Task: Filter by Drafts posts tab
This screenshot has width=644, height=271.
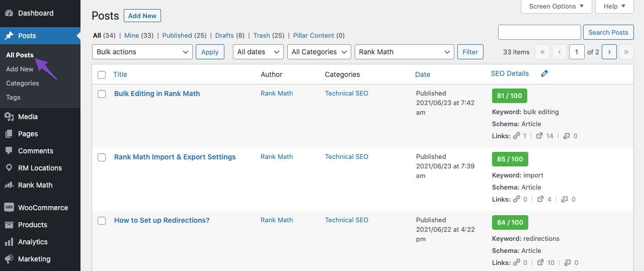Action: click(224, 35)
